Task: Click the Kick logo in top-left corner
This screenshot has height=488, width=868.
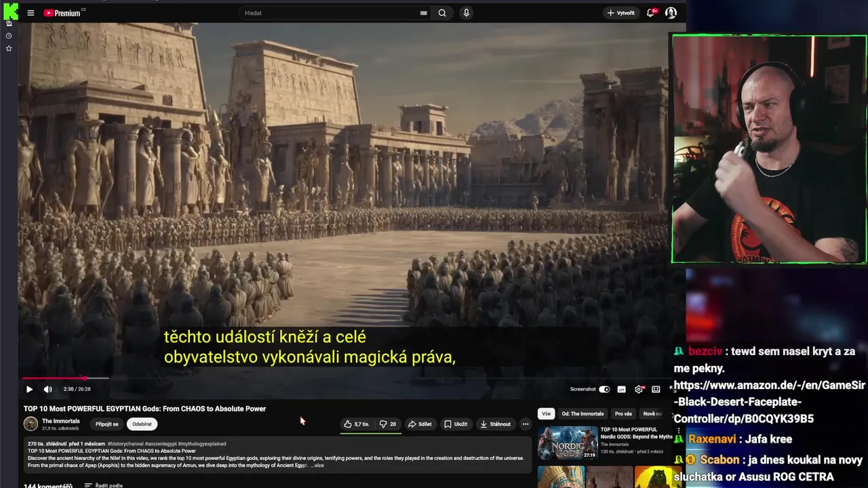Action: point(9,10)
